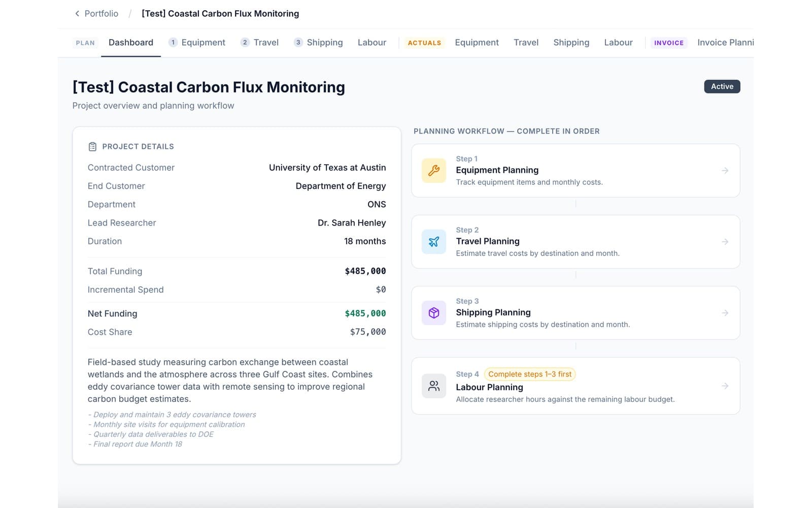The image size is (812, 508).
Task: Click the INVOICE section label
Action: click(669, 43)
